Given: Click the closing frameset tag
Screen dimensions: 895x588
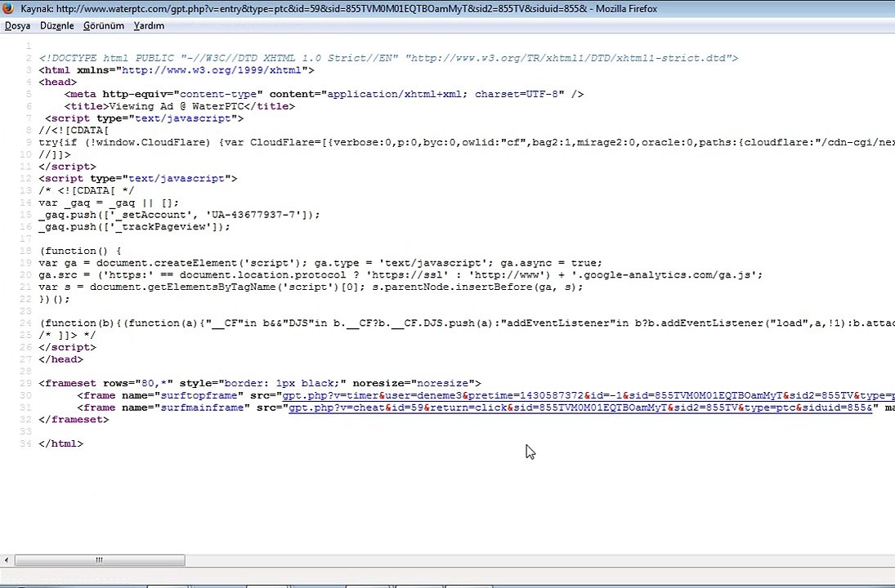Looking at the screenshot, I should [x=74, y=419].
